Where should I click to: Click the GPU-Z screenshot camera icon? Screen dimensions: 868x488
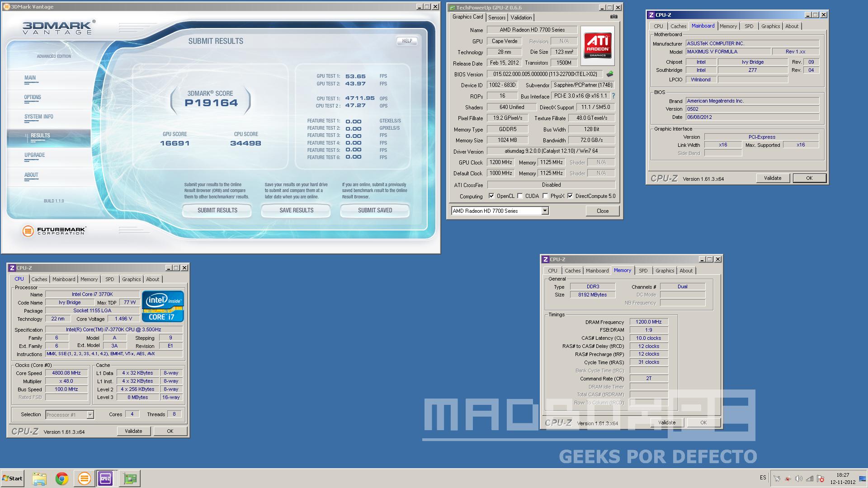613,17
